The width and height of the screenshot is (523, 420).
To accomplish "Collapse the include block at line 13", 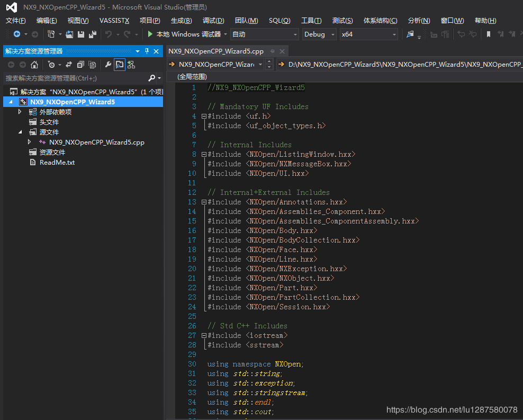I will (204, 202).
